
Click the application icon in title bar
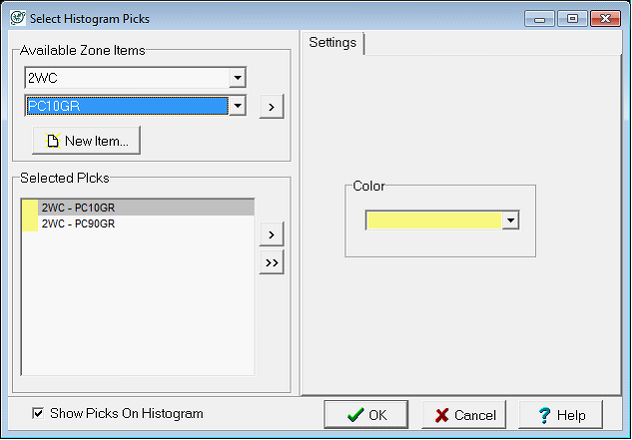click(15, 17)
